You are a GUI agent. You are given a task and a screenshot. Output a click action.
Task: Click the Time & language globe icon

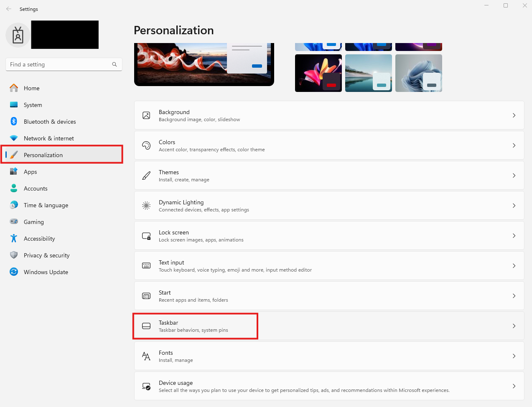14,205
